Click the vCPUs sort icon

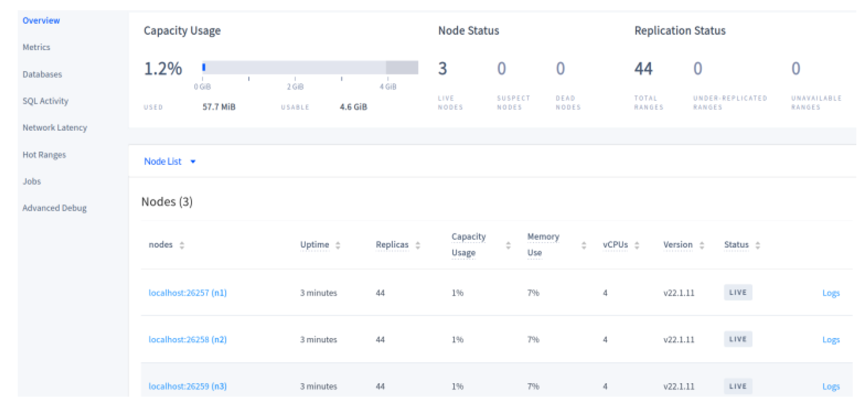pos(636,245)
